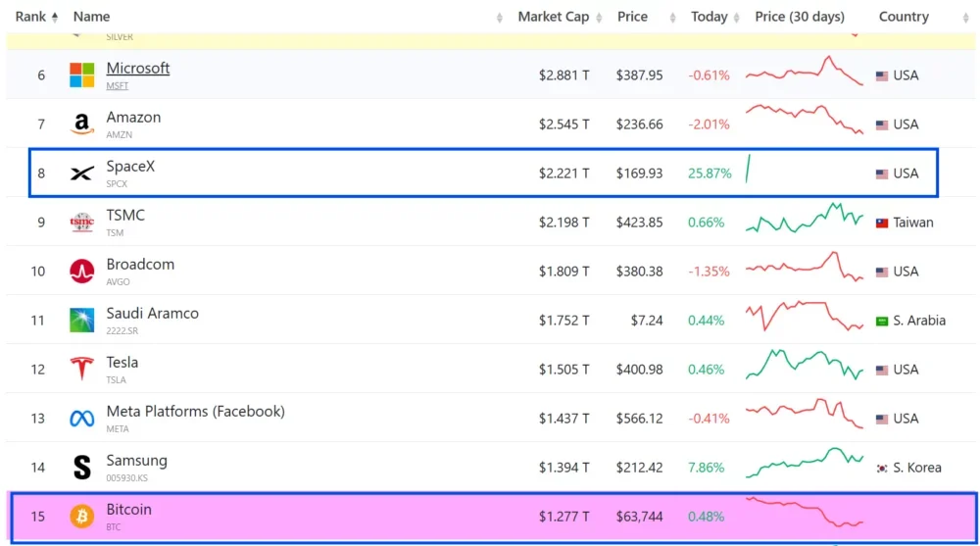980x546 pixels.
Task: Click the USA flag in Meta Platforms row
Action: click(882, 419)
